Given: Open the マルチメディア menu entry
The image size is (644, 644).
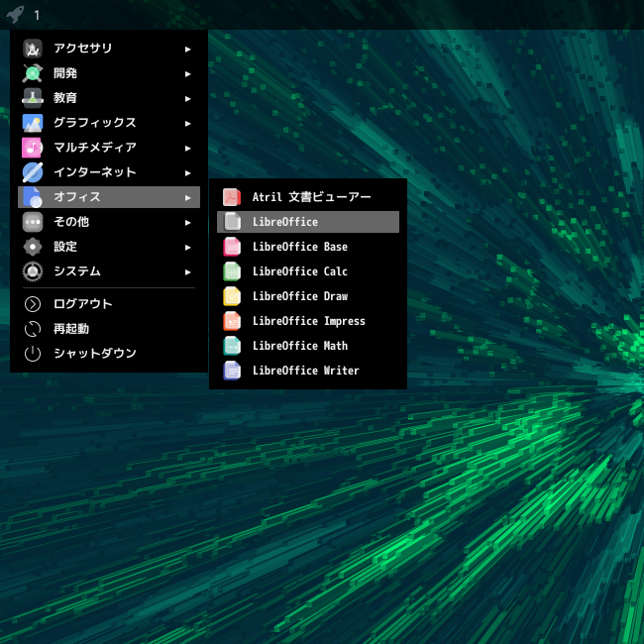Looking at the screenshot, I should [109, 148].
